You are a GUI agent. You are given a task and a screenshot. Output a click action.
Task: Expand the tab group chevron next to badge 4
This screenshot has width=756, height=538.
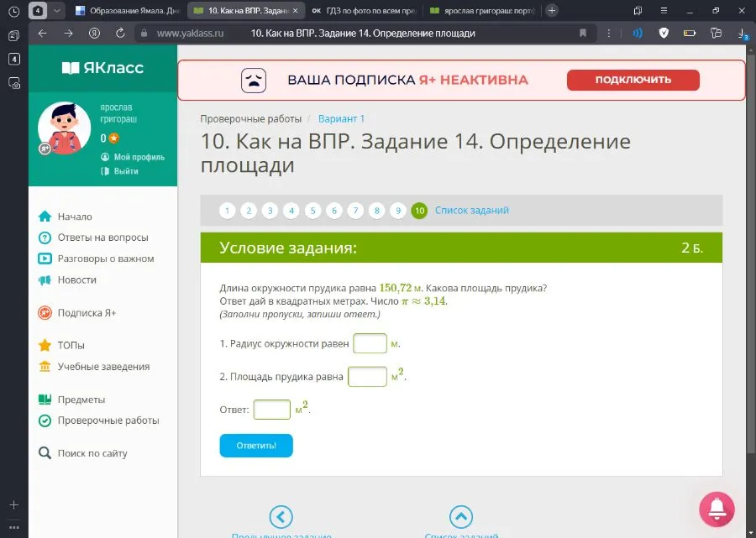(55, 10)
